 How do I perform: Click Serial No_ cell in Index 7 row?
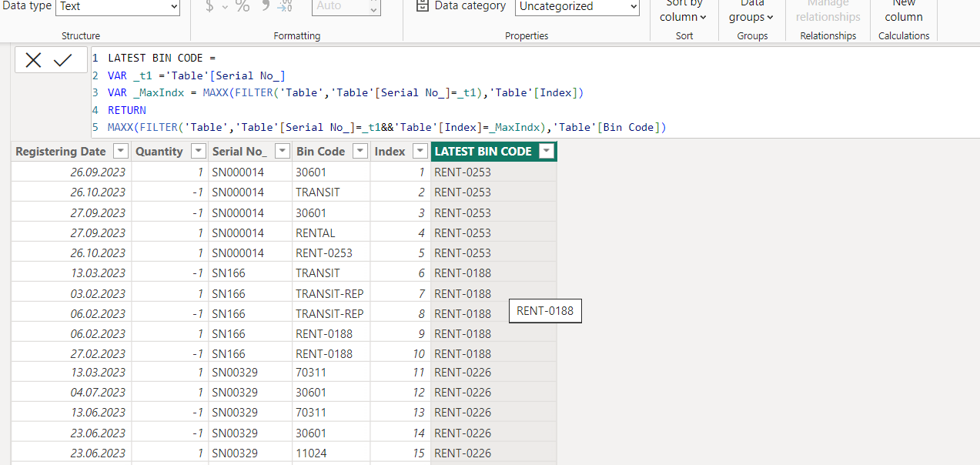(250, 293)
